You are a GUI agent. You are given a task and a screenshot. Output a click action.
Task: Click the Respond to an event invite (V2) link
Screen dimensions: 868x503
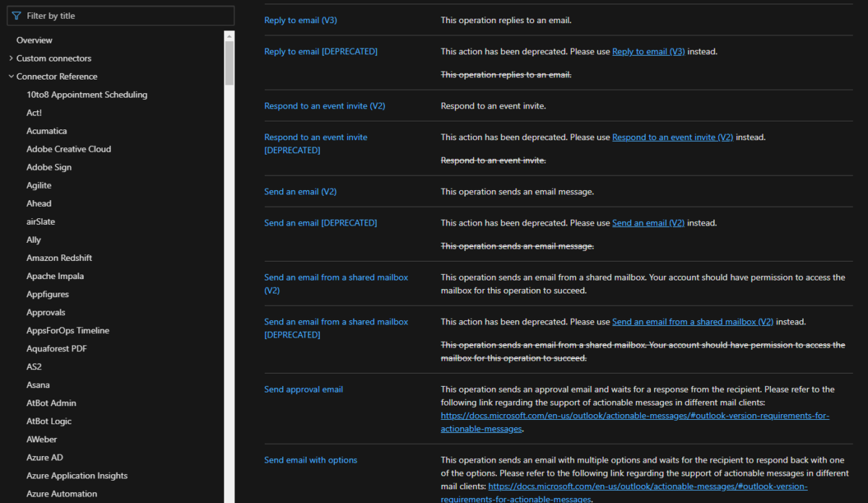click(324, 106)
